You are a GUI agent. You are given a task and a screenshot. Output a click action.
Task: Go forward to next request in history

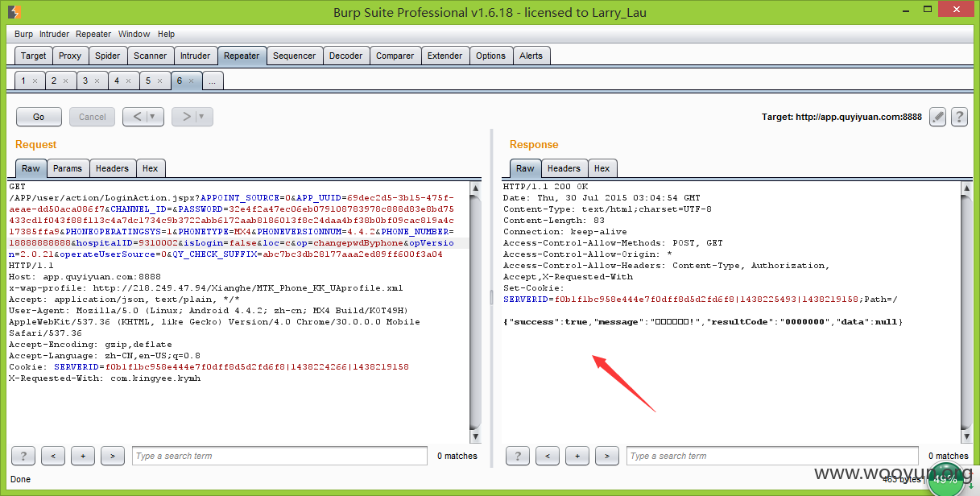click(x=184, y=117)
